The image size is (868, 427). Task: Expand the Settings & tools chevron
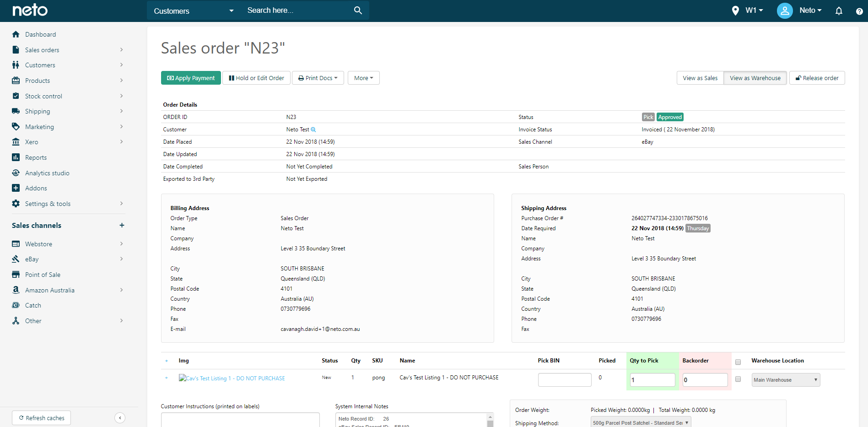pyautogui.click(x=121, y=204)
